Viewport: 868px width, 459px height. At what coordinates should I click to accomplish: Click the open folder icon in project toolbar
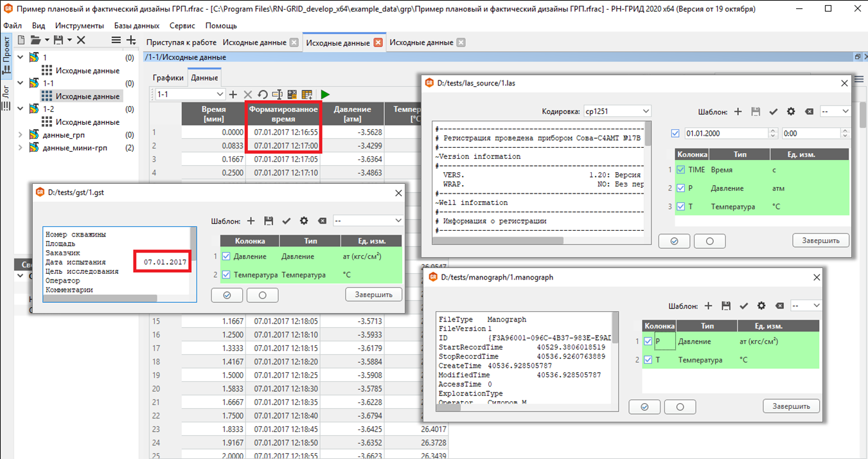pyautogui.click(x=35, y=40)
